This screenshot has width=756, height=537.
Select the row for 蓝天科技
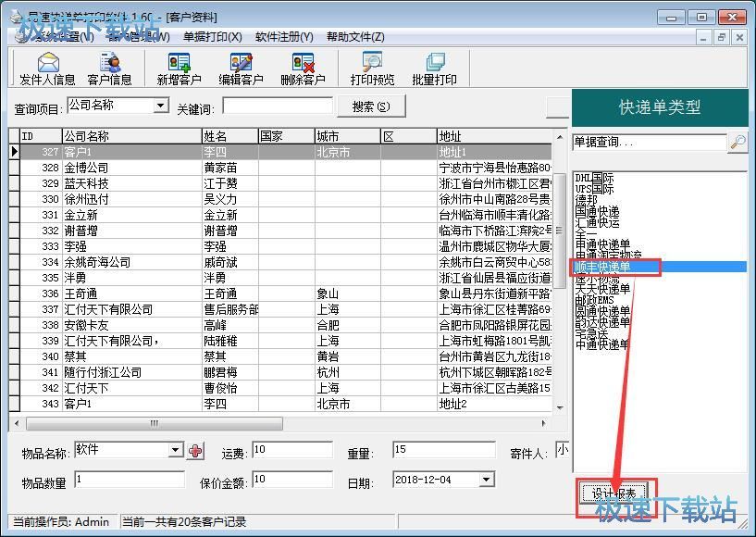[280, 183]
